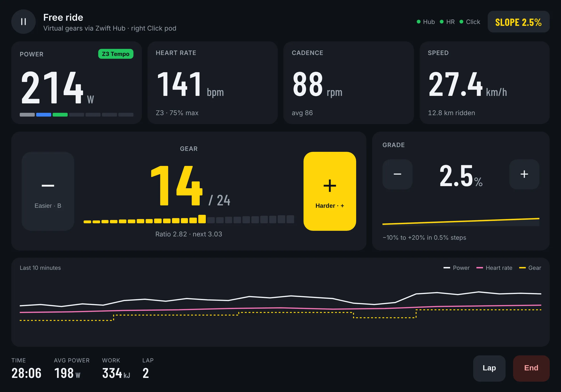This screenshot has height=392, width=561.
Task: Click the Click pod status indicator
Action: 470,22
